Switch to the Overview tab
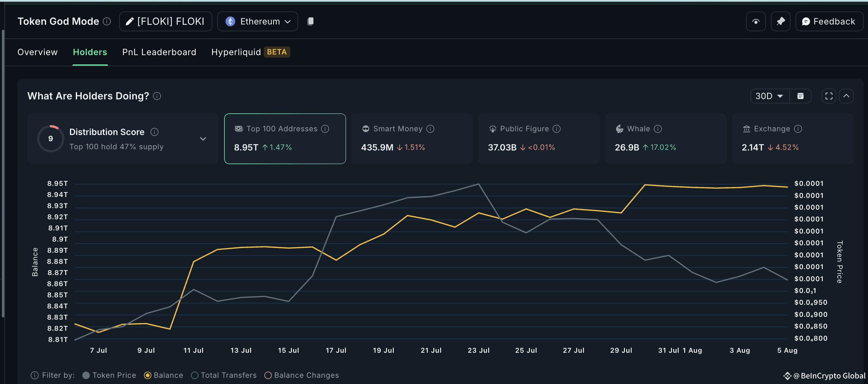 37,52
